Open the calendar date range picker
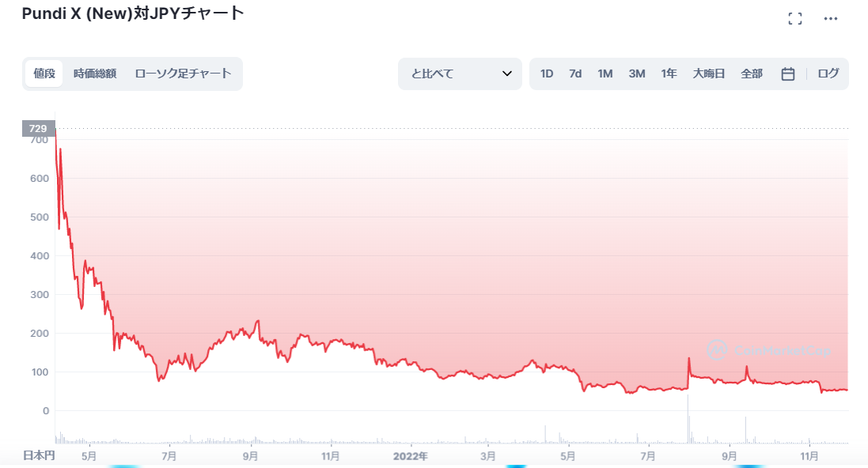868x468 pixels. pos(788,74)
